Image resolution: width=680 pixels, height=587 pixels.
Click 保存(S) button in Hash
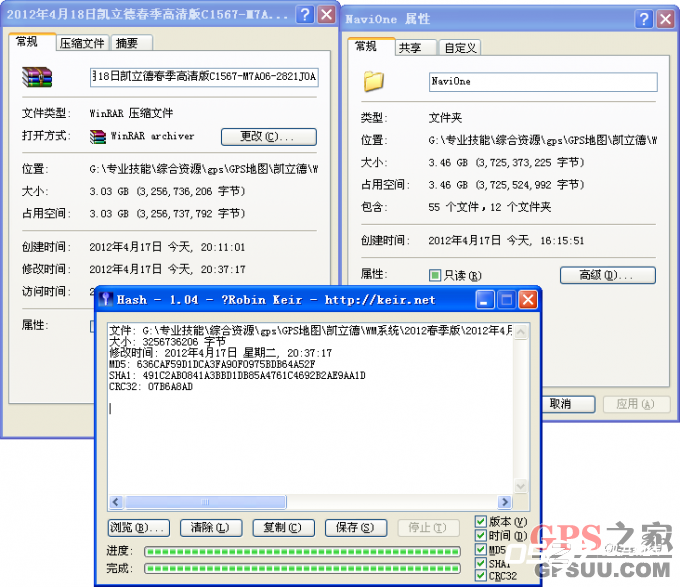(356, 528)
